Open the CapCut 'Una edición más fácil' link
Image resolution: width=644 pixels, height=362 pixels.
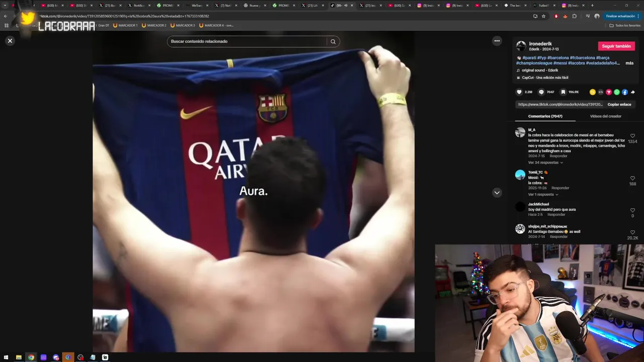click(545, 77)
